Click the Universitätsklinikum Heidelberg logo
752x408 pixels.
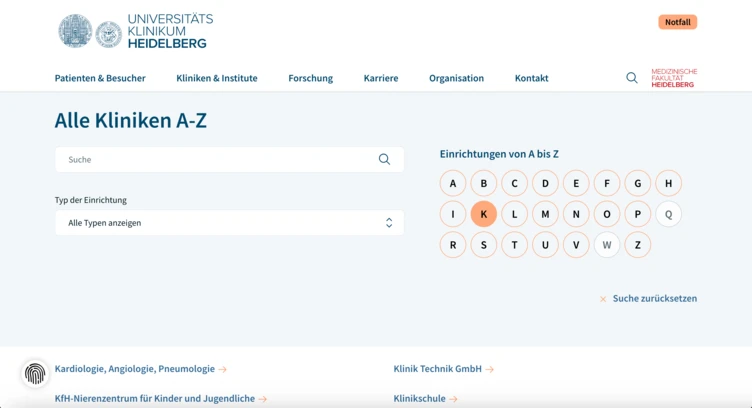pos(136,31)
